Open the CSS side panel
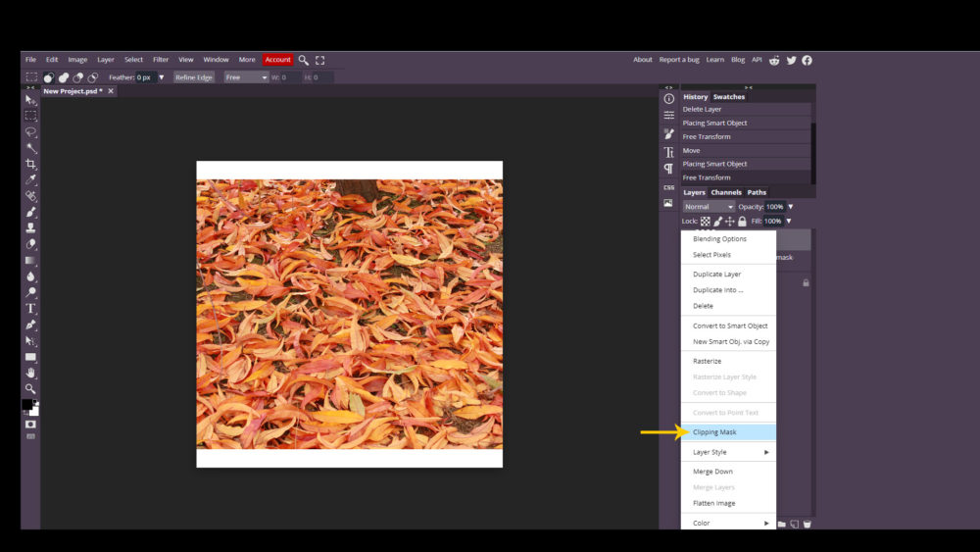Screen dimensions: 980x552 (668, 187)
